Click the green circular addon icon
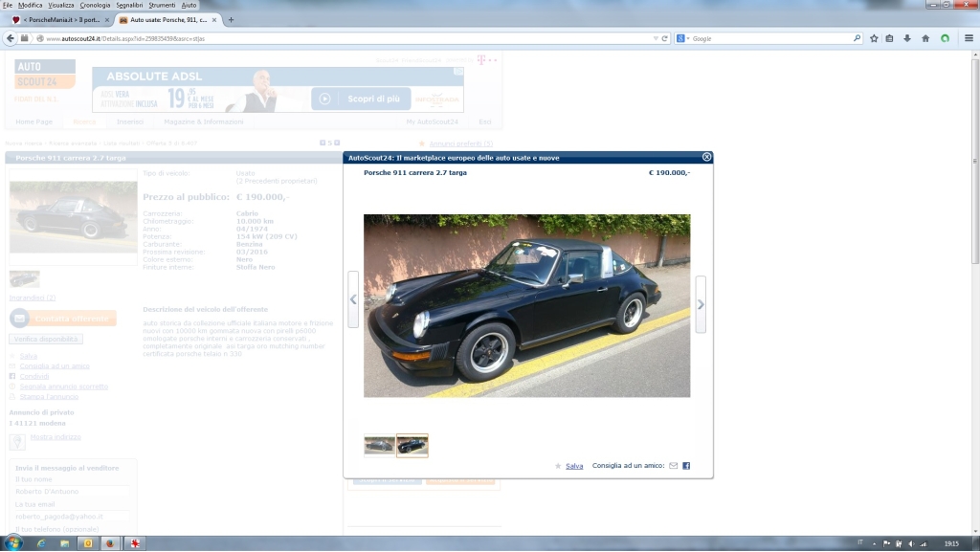Viewport: 980px width, 552px height. point(945,38)
